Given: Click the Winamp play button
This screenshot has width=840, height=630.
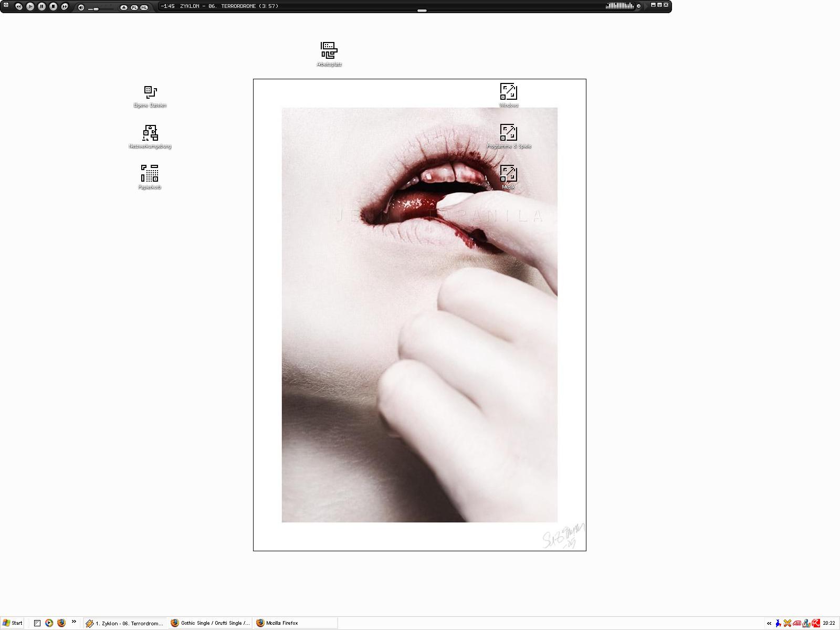Looking at the screenshot, I should pos(30,6).
